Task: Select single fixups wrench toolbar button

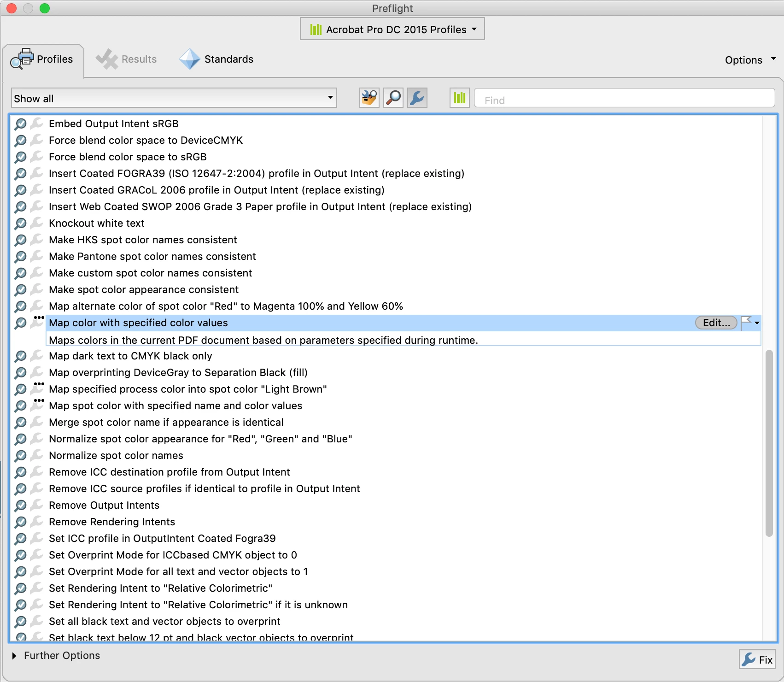Action: coord(417,98)
